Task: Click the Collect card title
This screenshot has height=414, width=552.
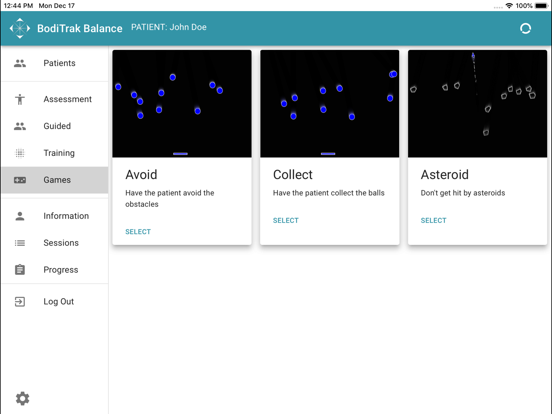Action: (x=293, y=175)
